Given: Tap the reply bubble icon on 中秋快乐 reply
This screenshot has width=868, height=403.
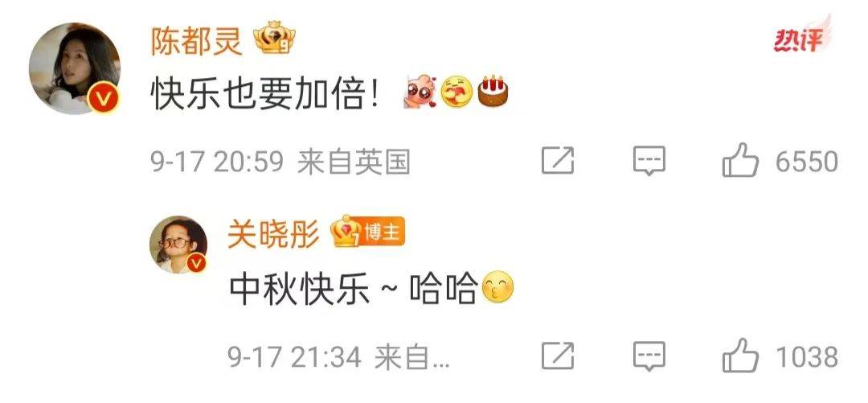Looking at the screenshot, I should click(x=649, y=356).
